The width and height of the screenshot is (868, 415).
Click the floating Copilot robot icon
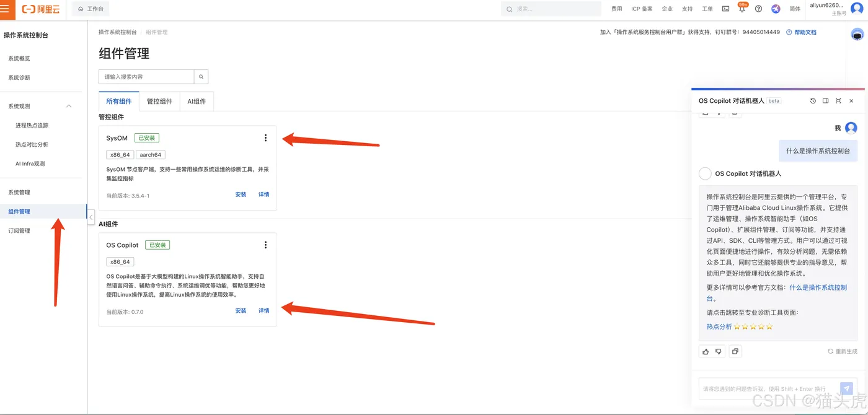[857, 35]
